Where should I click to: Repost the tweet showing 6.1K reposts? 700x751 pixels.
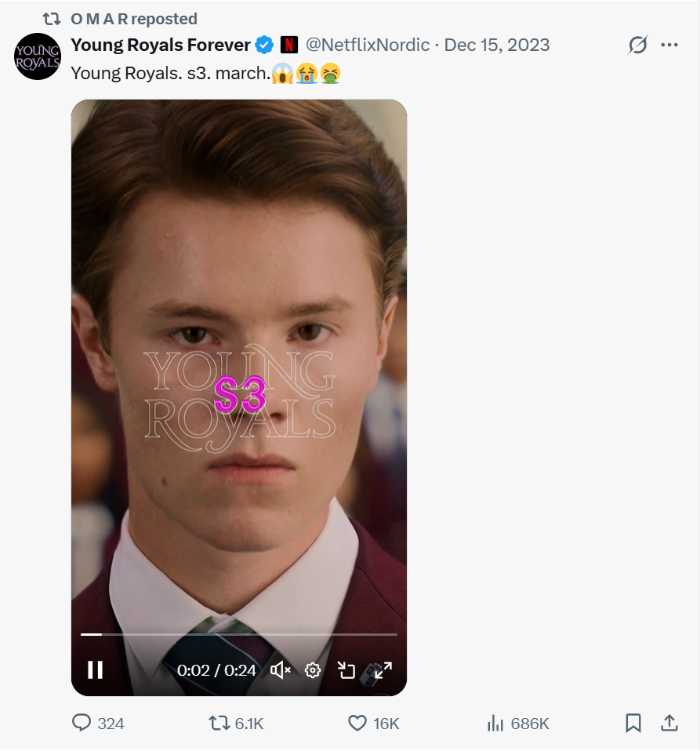click(220, 723)
